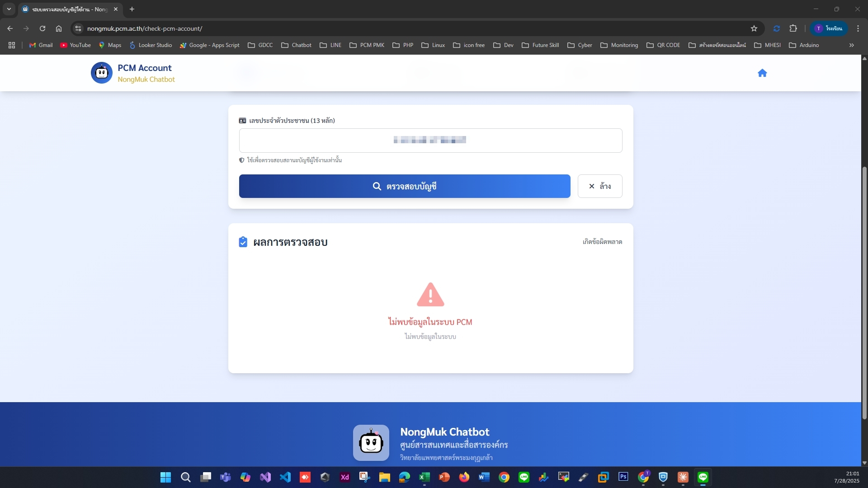Click the ตรวจสอบบัญชี search button
Screen dimensions: 868x488
point(405,186)
